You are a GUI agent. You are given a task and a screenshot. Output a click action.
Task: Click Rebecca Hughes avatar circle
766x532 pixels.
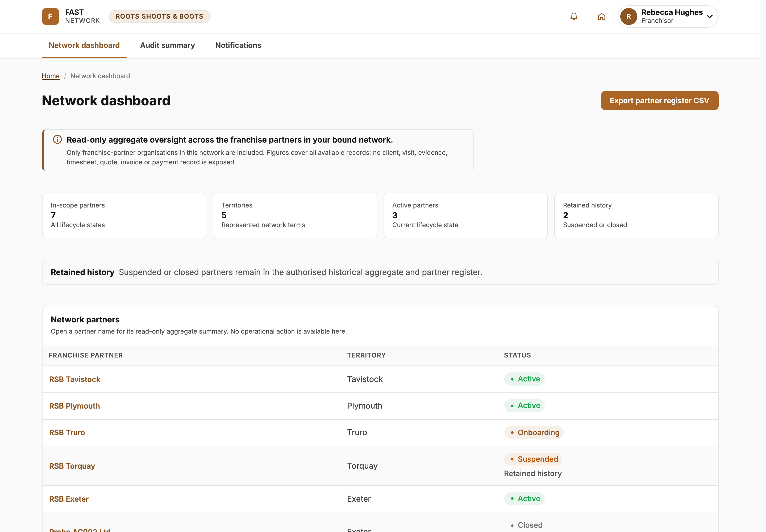point(629,16)
